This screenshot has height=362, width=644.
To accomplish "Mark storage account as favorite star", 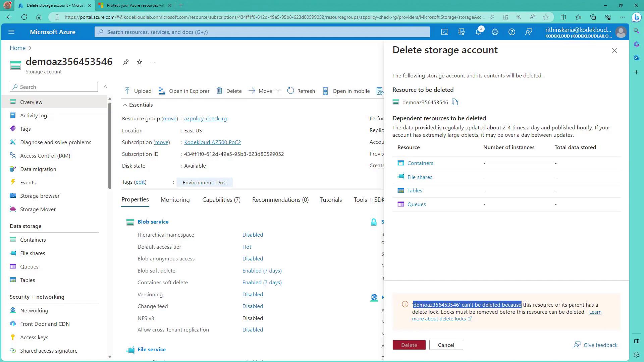I will coord(140,62).
